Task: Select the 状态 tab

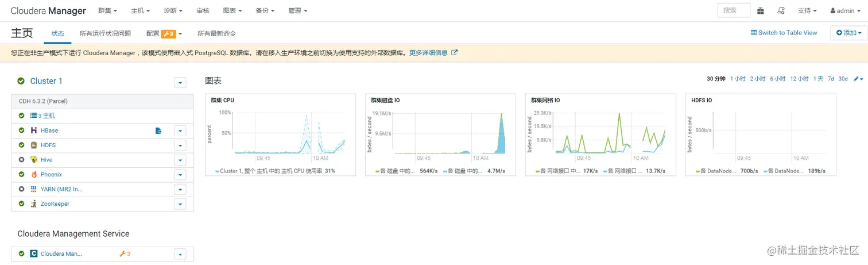Action: (x=57, y=33)
